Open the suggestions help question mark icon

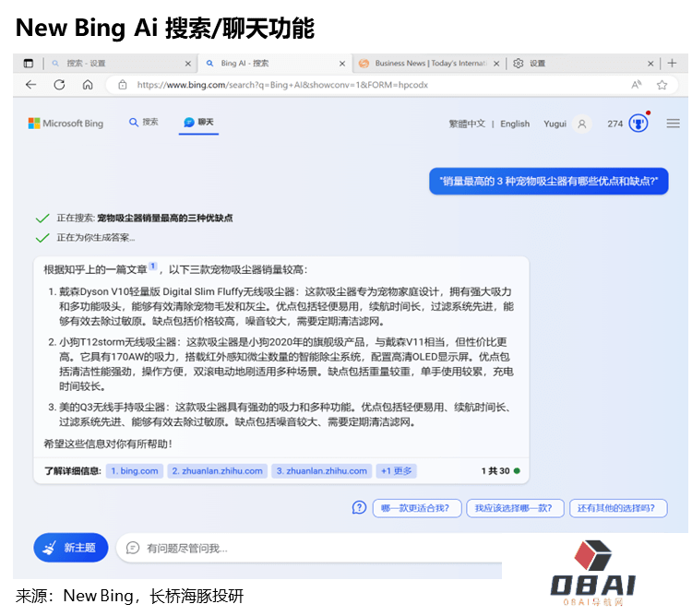pyautogui.click(x=359, y=507)
